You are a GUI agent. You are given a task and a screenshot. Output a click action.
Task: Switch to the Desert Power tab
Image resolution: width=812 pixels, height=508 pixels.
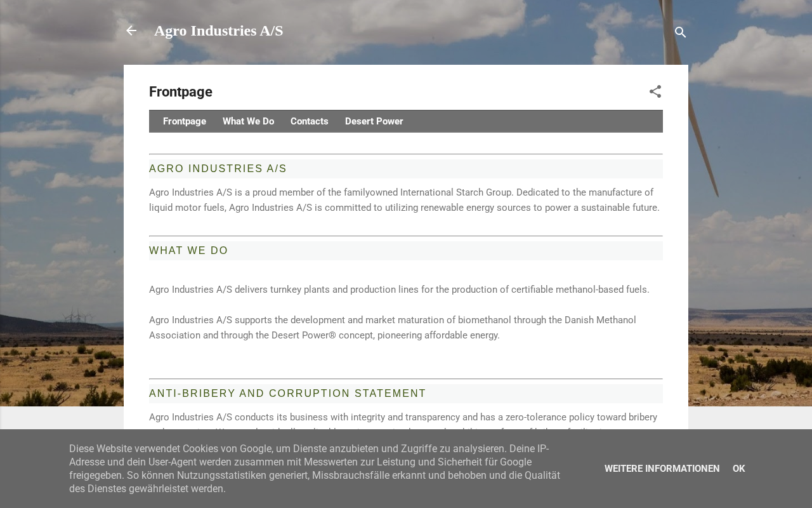click(x=374, y=121)
